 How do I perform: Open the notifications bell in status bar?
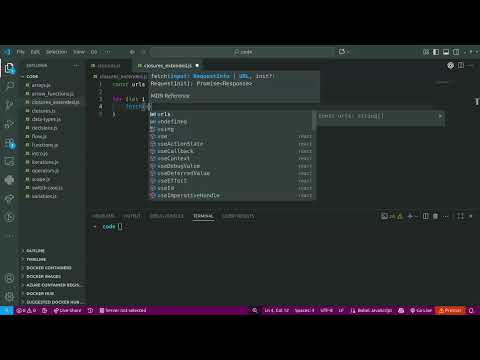471,310
